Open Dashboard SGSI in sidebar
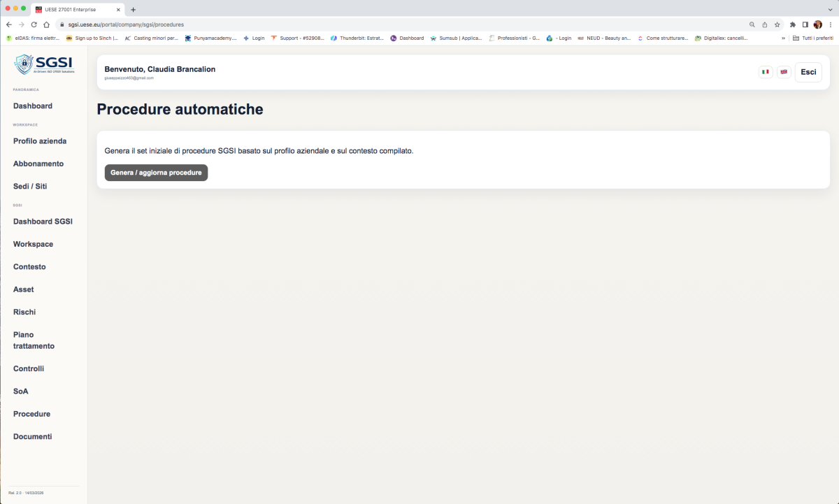 (43, 222)
